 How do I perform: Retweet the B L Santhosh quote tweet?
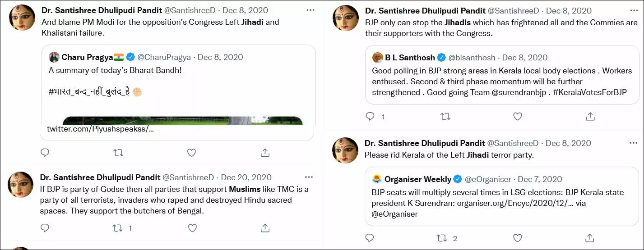pos(445,116)
